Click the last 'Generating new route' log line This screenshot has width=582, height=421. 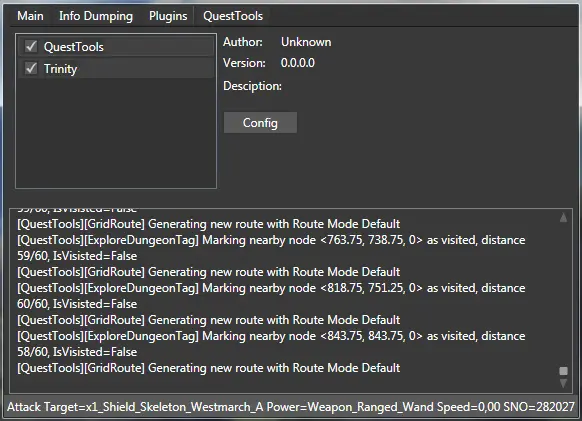209,368
